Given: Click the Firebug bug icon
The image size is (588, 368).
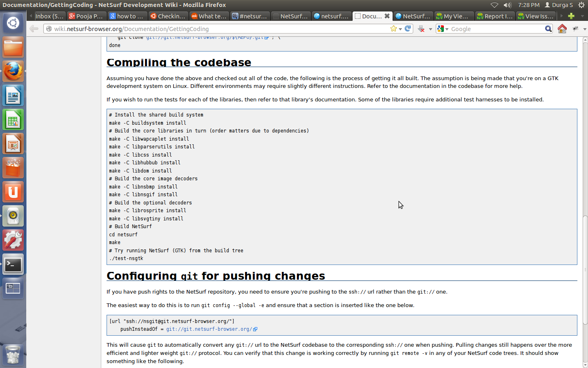Looking at the screenshot, I should [576, 29].
